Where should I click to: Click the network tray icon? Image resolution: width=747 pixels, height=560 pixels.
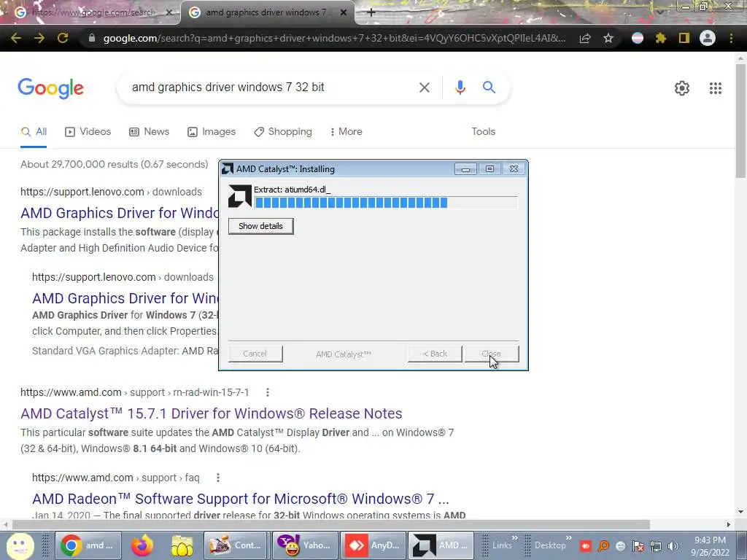tap(656, 546)
